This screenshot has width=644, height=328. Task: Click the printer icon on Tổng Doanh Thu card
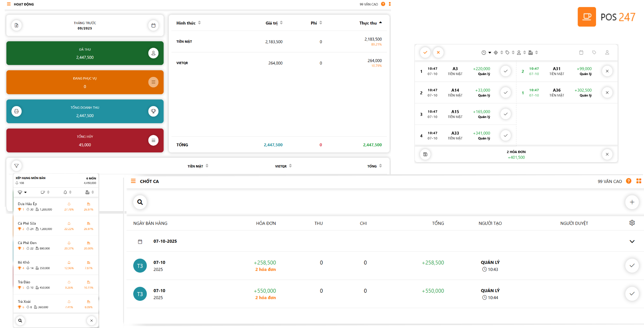(x=16, y=111)
